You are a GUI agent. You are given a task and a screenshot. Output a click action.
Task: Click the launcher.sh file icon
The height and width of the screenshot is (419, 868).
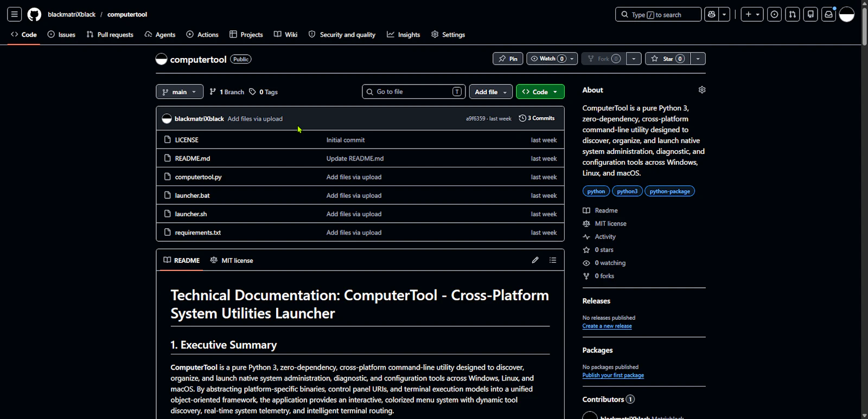click(x=168, y=214)
